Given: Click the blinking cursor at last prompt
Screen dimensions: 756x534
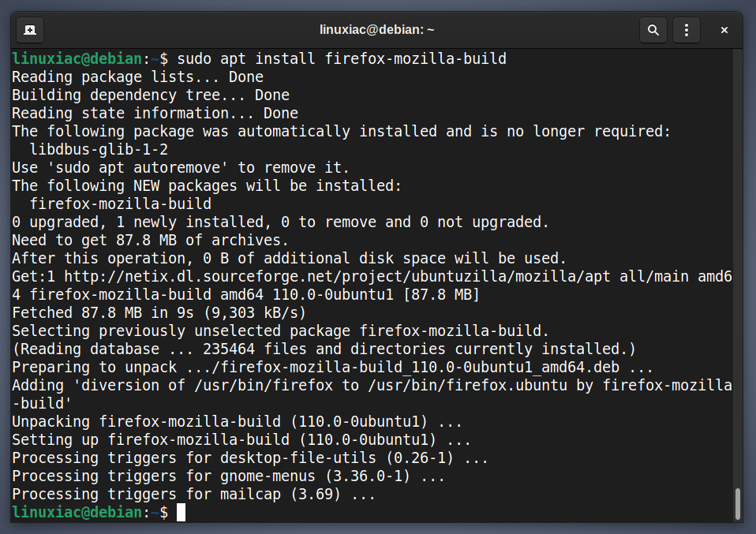Looking at the screenshot, I should (x=181, y=513).
